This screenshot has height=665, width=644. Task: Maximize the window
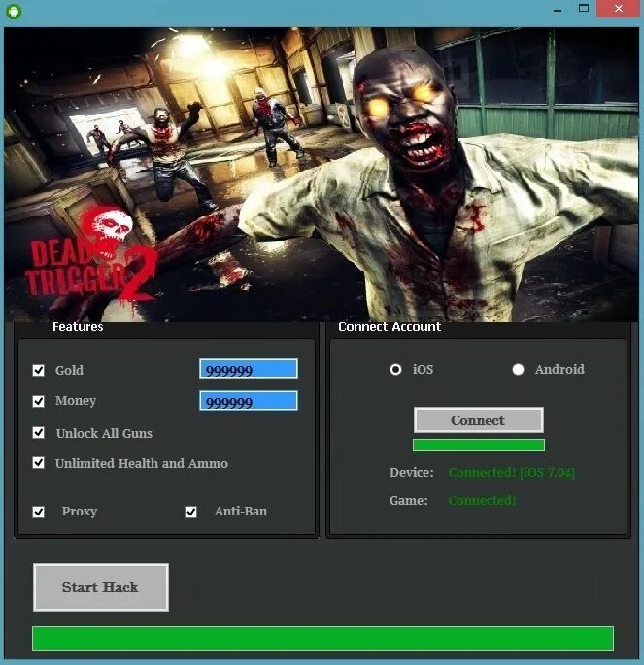click(584, 8)
